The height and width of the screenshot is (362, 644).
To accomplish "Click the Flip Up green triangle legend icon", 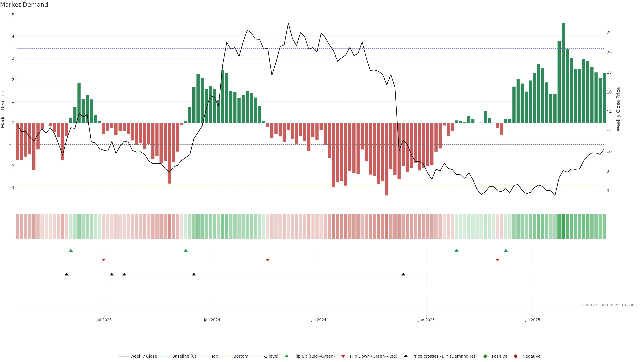I will click(286, 356).
